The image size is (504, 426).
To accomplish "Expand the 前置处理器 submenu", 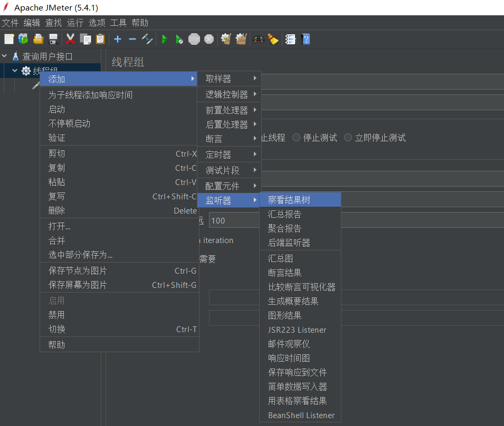I will click(x=229, y=110).
